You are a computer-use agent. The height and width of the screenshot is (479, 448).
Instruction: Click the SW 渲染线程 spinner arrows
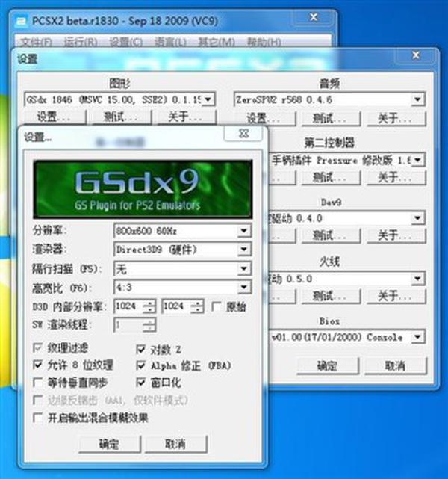pyautogui.click(x=149, y=325)
